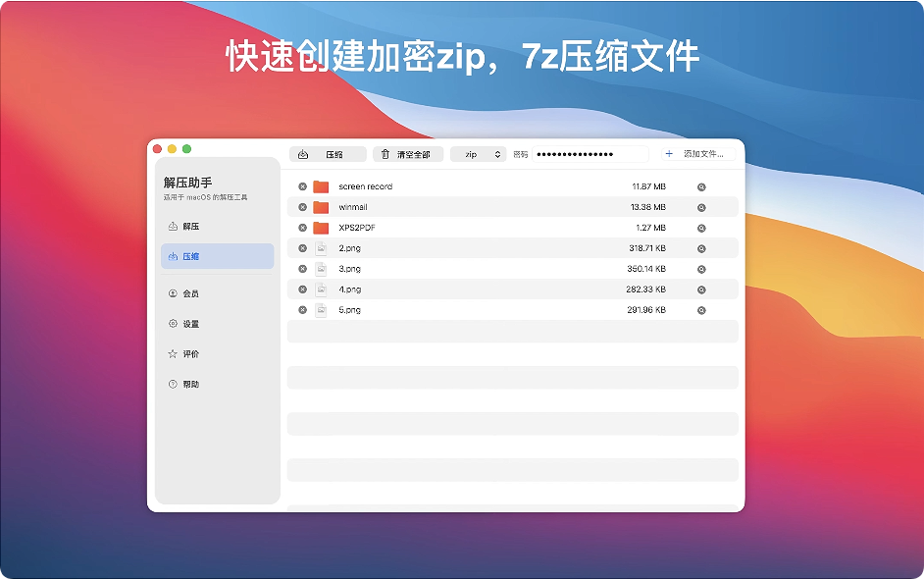This screenshot has height=579, width=924.
Task: Remove 4.png from the list
Action: [302, 289]
